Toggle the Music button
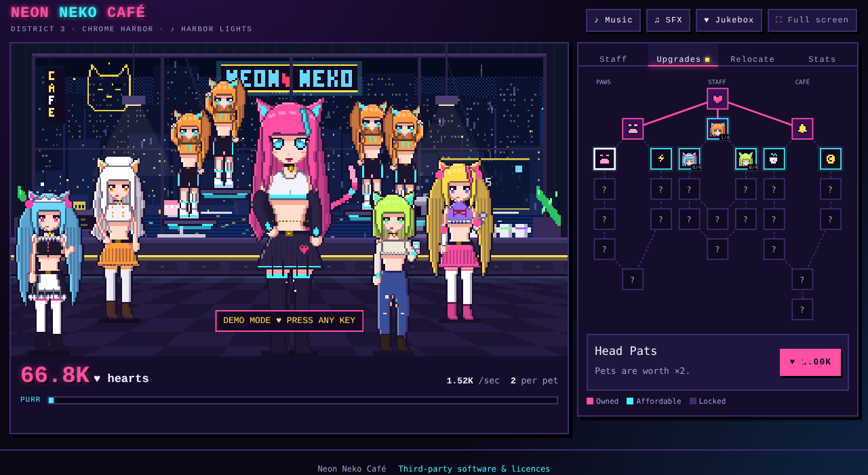This screenshot has width=868, height=475. pyautogui.click(x=613, y=20)
